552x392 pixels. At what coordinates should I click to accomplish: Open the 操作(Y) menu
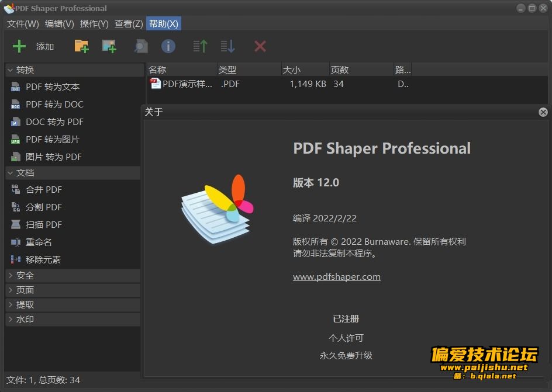tap(94, 23)
